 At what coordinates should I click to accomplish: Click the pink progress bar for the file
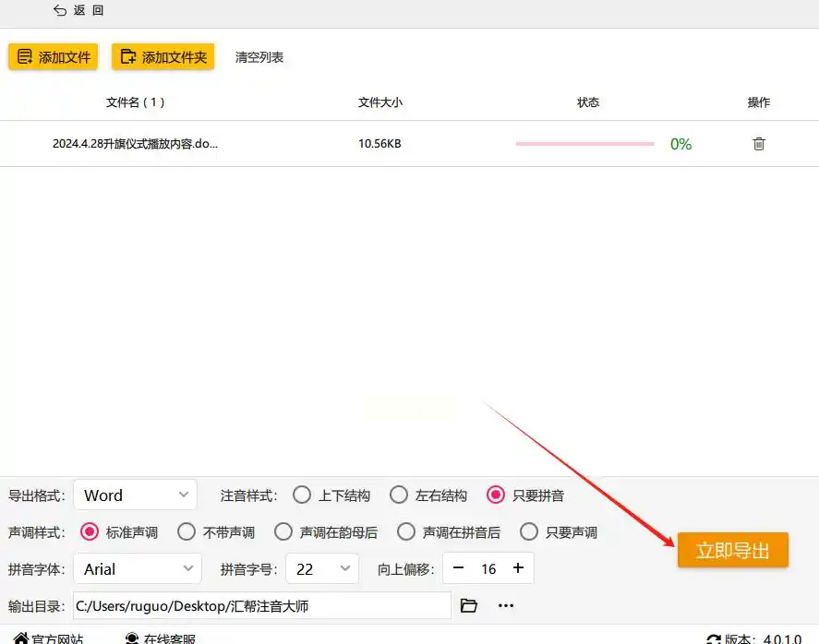584,144
